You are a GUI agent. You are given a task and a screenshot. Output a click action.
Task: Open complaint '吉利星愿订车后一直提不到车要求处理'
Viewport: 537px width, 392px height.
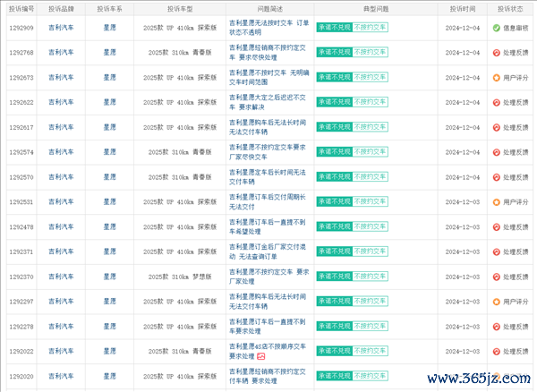(x=268, y=327)
